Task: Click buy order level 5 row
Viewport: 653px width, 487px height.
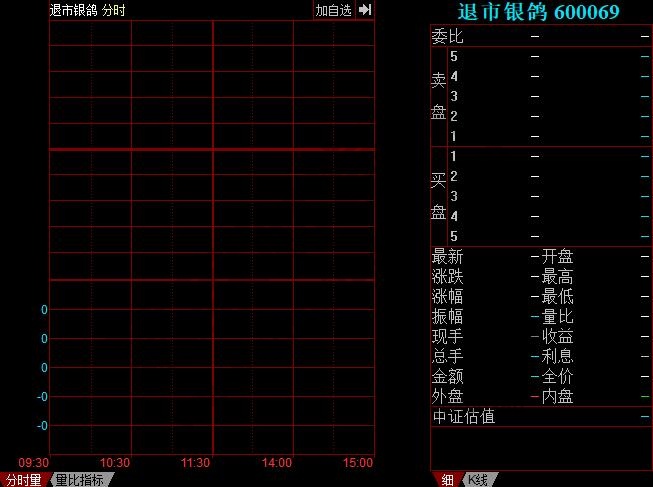Action: [540, 236]
